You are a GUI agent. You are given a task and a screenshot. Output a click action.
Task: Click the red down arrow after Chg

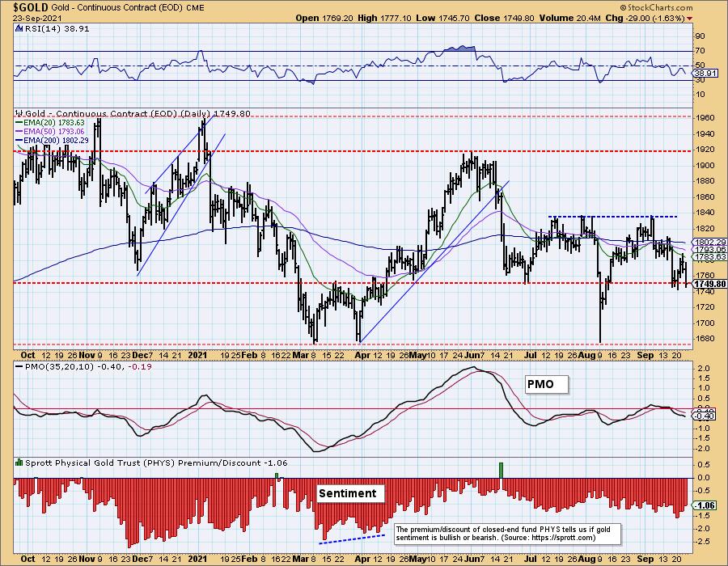[x=689, y=19]
